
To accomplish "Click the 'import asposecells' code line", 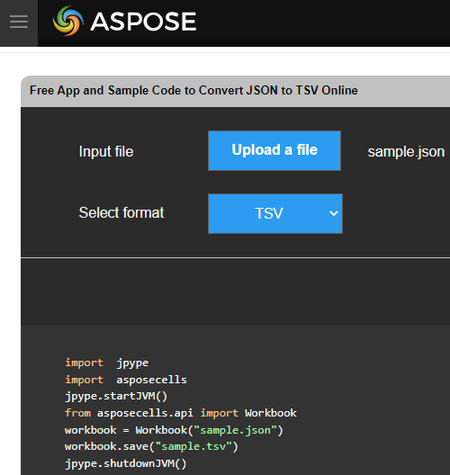I will [x=126, y=380].
